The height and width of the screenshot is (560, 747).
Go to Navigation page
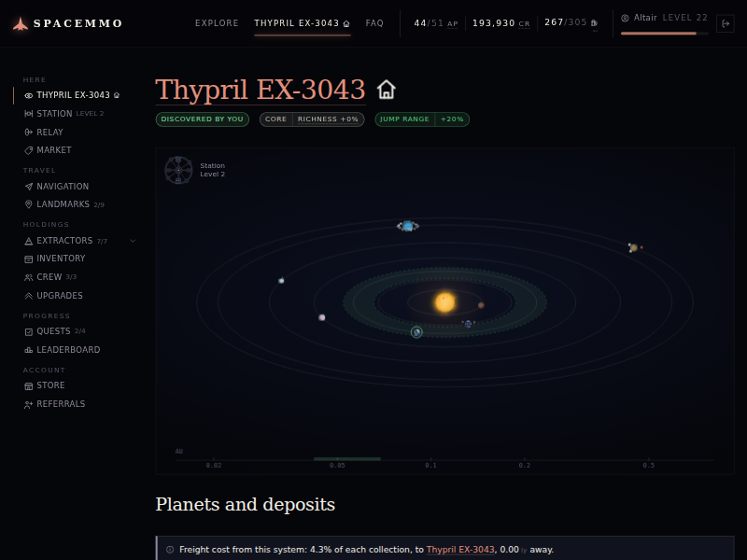(56, 186)
